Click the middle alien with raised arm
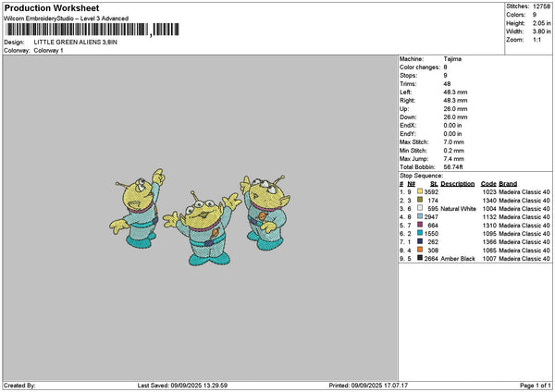The height and width of the screenshot is (392, 555). click(203, 227)
